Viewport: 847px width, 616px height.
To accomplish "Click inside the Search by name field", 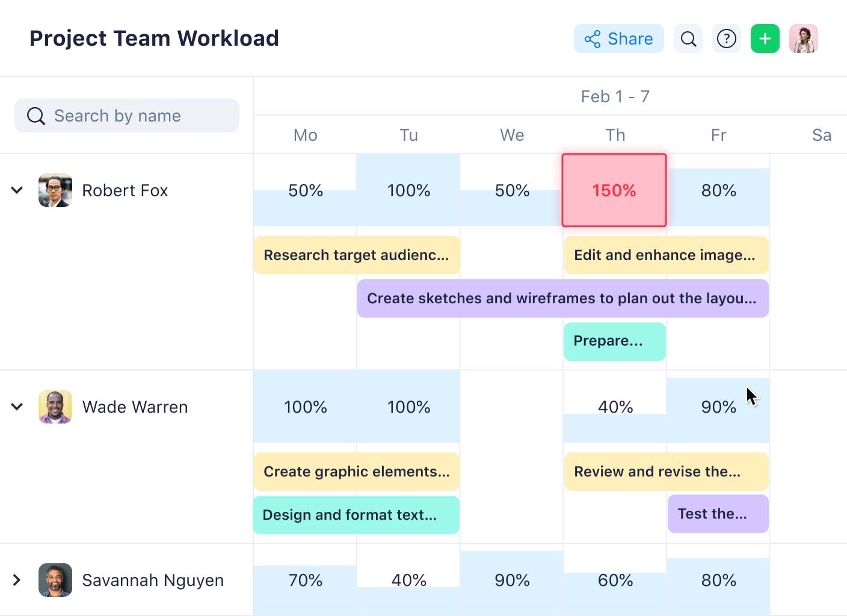I will pyautogui.click(x=126, y=115).
